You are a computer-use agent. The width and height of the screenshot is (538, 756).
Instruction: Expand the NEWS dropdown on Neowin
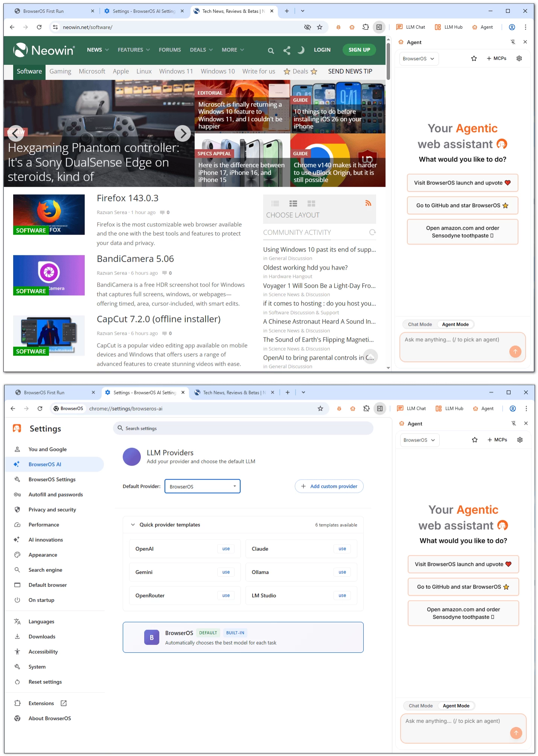pyautogui.click(x=98, y=50)
